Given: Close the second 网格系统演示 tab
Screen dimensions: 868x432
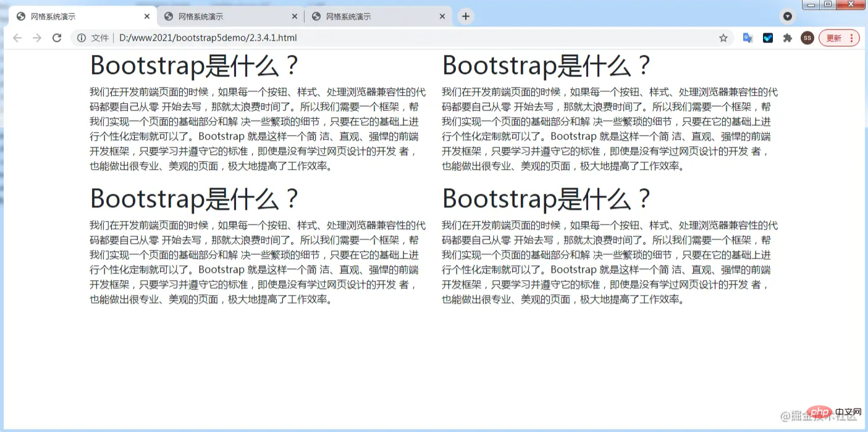Looking at the screenshot, I should pos(294,17).
